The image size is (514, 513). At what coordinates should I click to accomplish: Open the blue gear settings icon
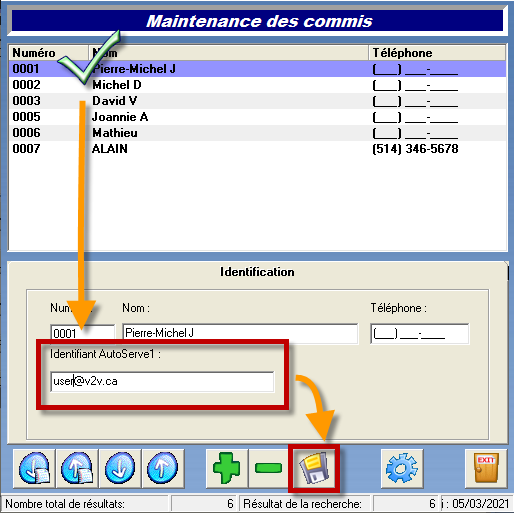pyautogui.click(x=402, y=468)
